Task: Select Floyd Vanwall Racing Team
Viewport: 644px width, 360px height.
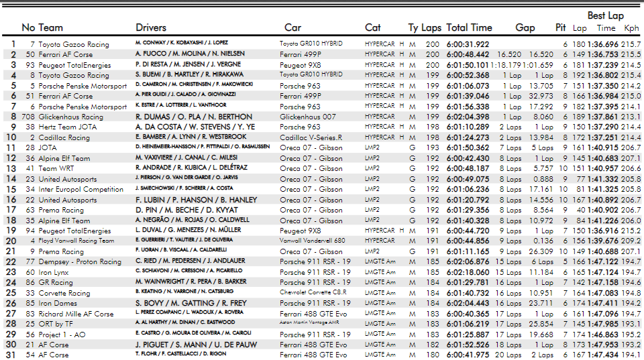Action: (x=76, y=241)
